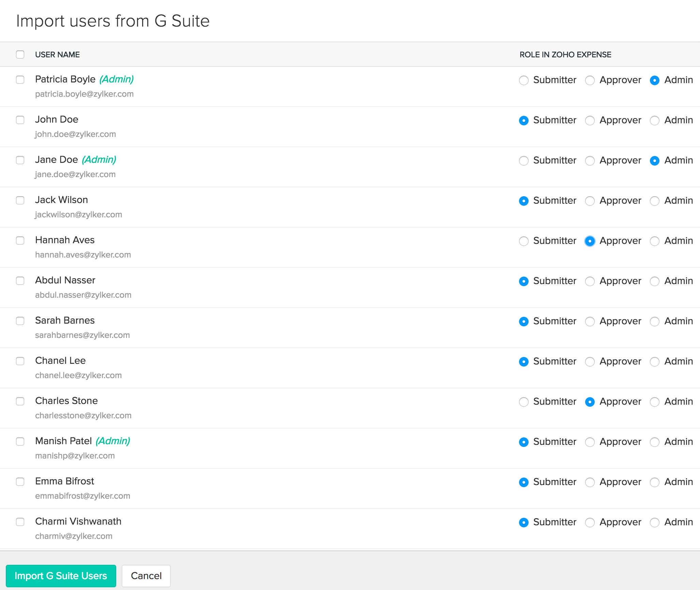This screenshot has height=590, width=700.
Task: Choose Submitter radio for Emma Bifrost
Action: pos(524,482)
